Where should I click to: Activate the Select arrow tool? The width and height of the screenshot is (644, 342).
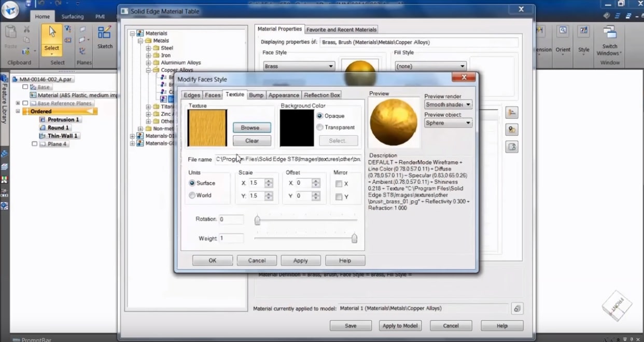(x=52, y=40)
